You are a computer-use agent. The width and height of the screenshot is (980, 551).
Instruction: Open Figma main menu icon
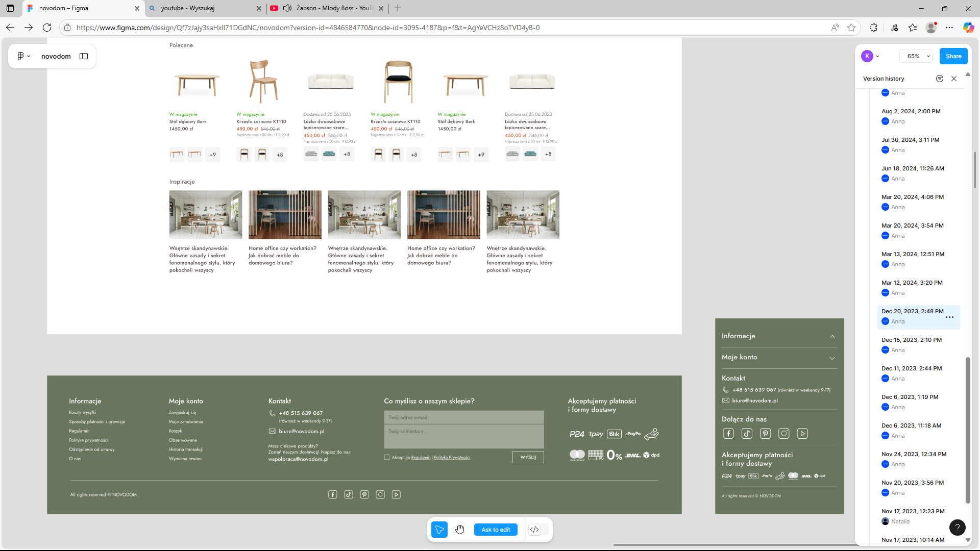23,56
